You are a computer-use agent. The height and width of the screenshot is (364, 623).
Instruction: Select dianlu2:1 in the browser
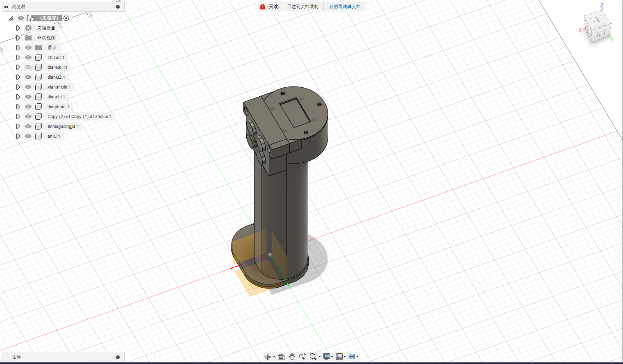pos(56,77)
